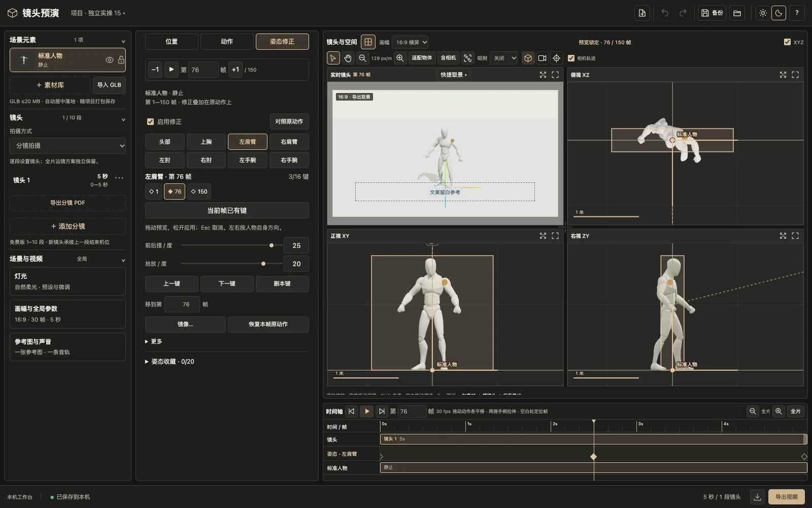The width and height of the screenshot is (812, 508).
Task: Switch to the 动作 tab
Action: click(227, 42)
